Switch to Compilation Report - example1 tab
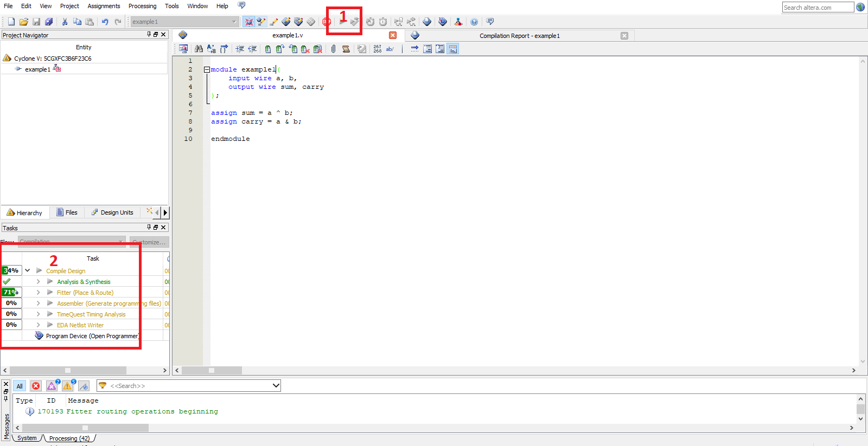Viewport: 868px width, 446px height. (x=519, y=36)
